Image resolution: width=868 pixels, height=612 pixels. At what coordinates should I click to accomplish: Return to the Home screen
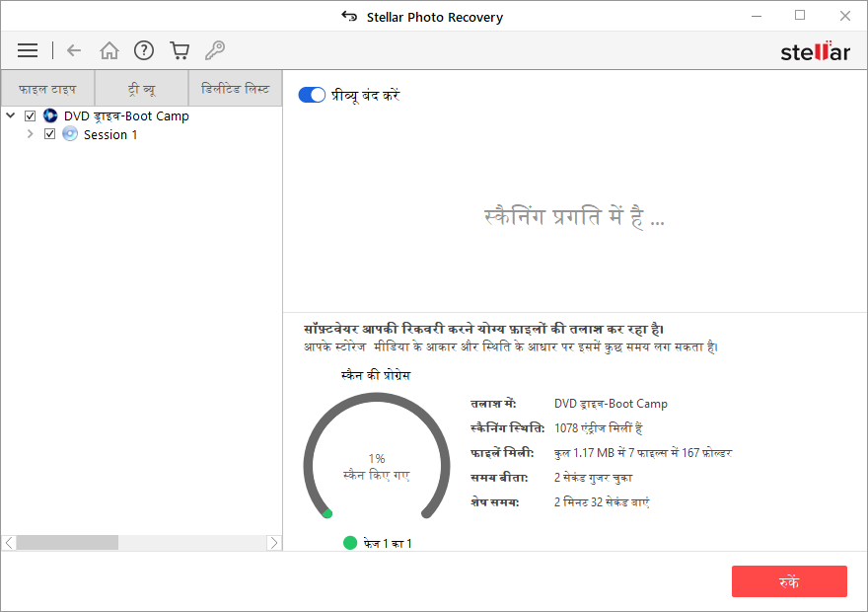[109, 50]
